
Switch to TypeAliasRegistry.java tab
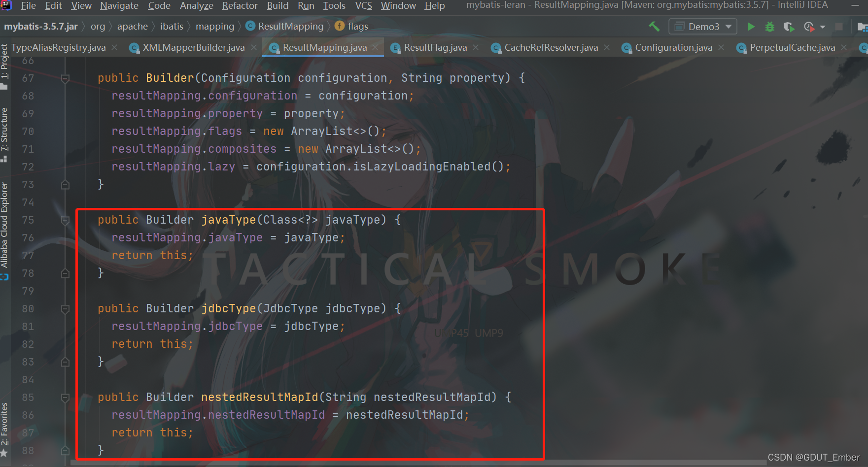(59, 47)
